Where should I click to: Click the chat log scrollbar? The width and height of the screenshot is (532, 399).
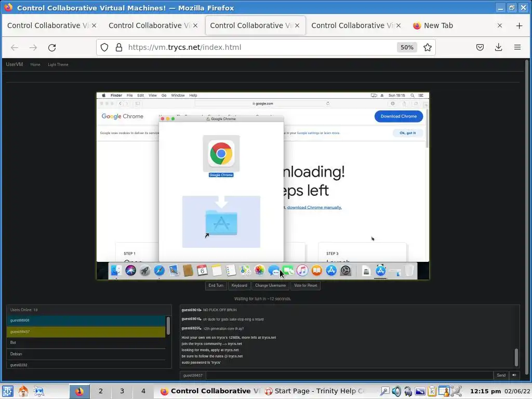click(516, 357)
